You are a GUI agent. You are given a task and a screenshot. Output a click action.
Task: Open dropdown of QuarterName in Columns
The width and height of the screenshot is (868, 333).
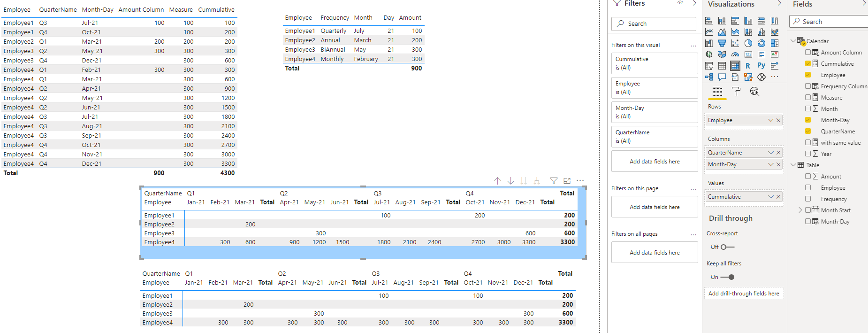[x=770, y=153]
